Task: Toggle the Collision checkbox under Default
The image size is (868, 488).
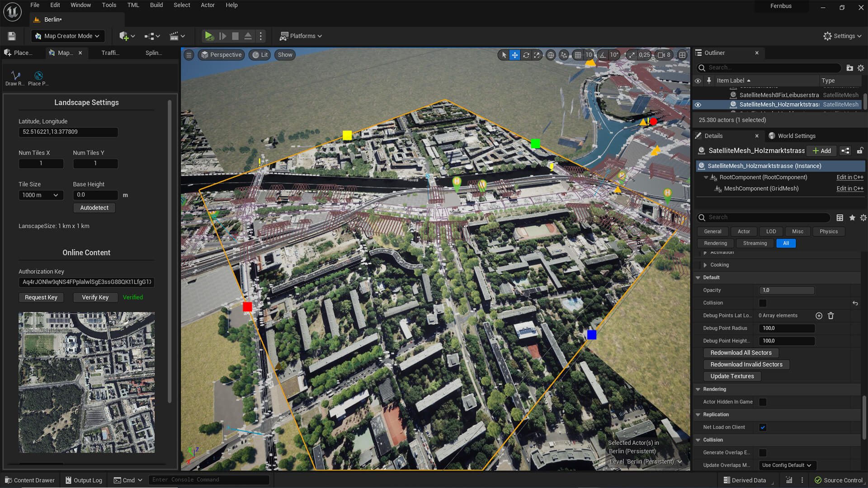Action: pos(763,303)
